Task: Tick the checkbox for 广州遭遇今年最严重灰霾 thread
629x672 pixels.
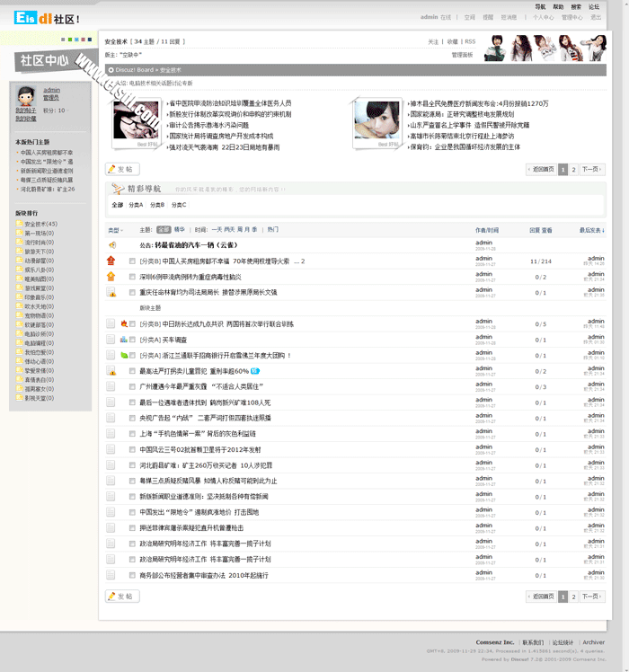Action: coord(132,386)
